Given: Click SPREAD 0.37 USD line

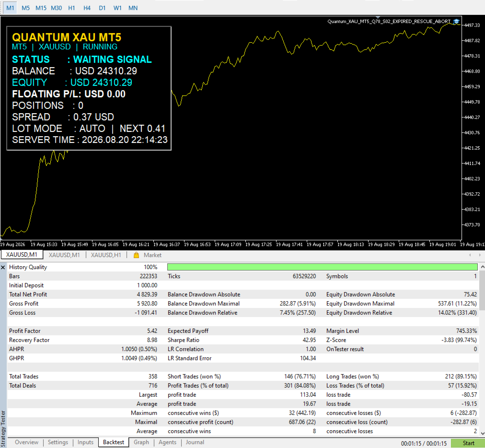Looking at the screenshot, I should tap(63, 117).
